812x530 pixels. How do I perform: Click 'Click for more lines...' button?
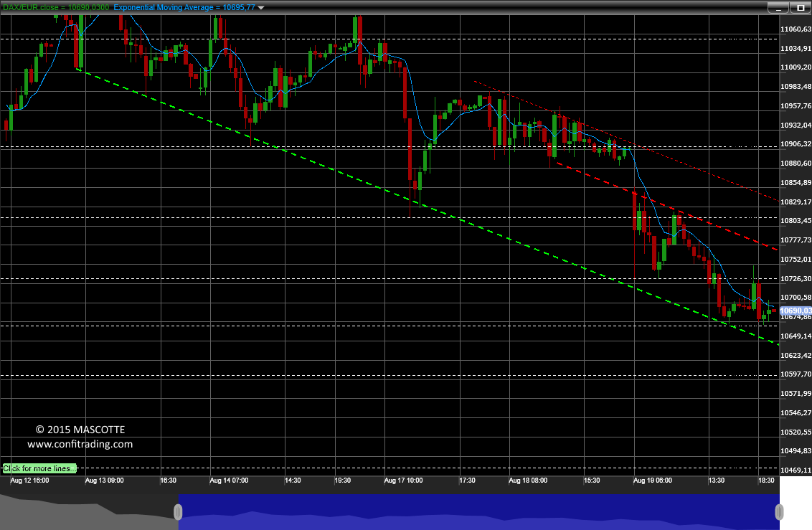[x=39, y=468]
